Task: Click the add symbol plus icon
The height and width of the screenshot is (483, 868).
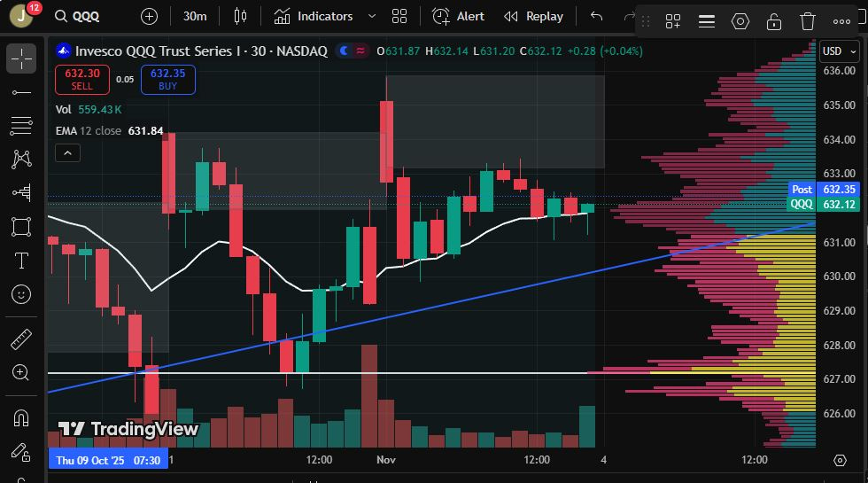Action: 149,17
